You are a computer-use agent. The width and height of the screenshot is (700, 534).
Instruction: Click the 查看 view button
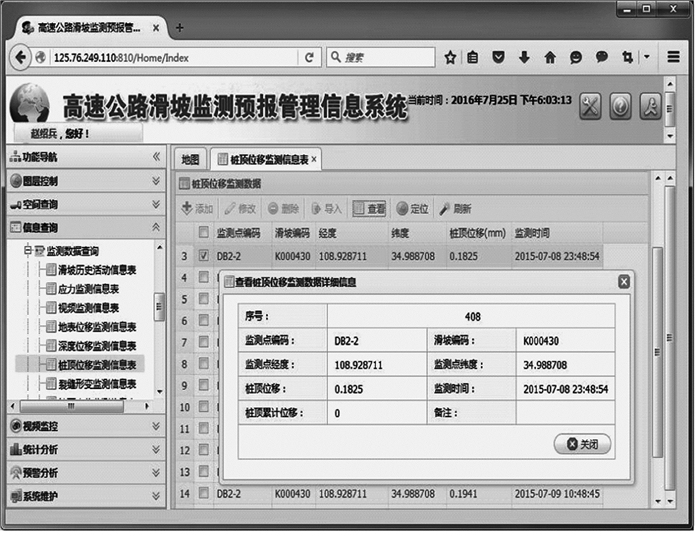pos(369,209)
